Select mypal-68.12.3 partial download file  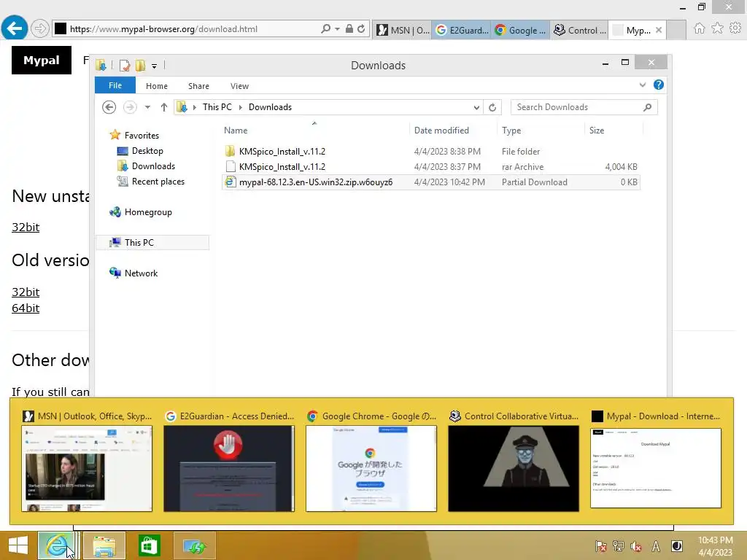click(x=430, y=182)
